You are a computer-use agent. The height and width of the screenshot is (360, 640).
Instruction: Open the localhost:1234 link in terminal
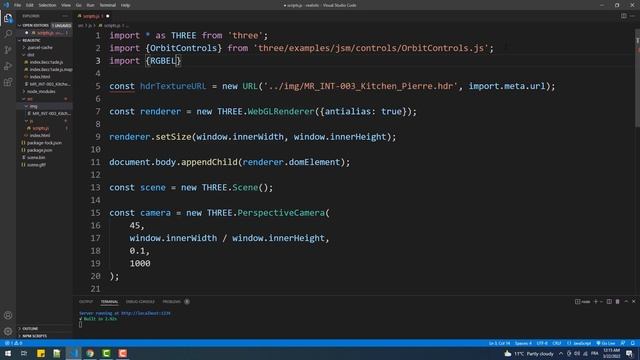tap(146, 313)
